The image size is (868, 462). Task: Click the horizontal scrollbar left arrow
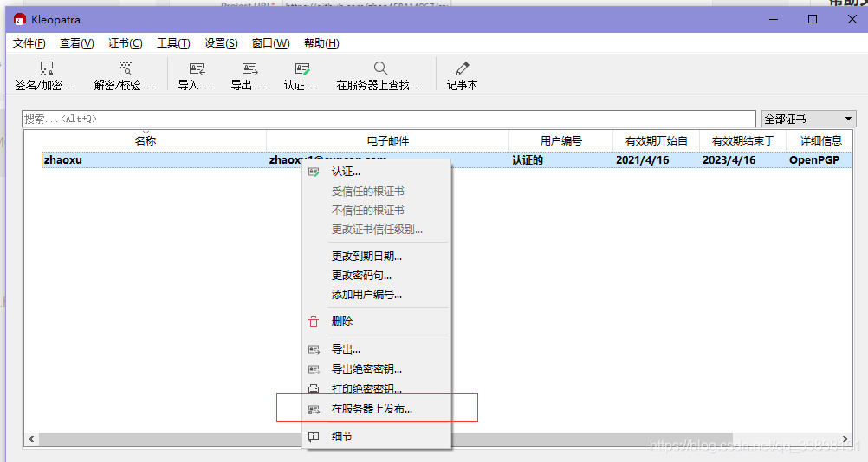(x=31, y=439)
